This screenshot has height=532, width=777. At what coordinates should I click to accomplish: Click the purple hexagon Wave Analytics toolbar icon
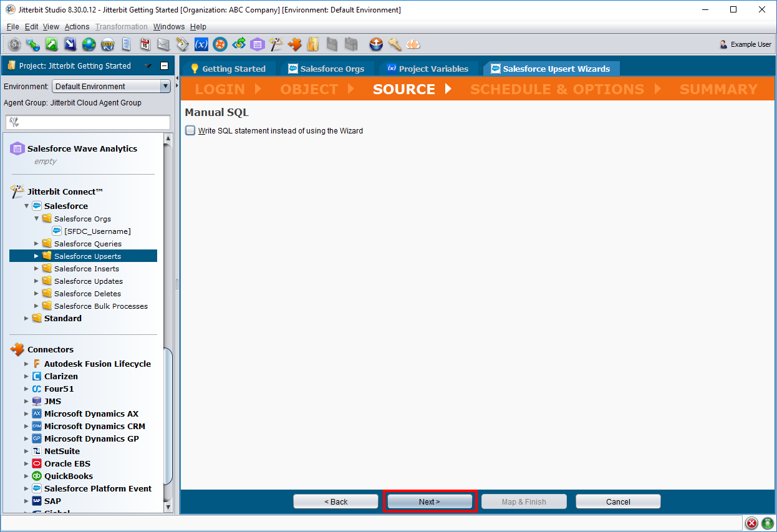(x=257, y=44)
